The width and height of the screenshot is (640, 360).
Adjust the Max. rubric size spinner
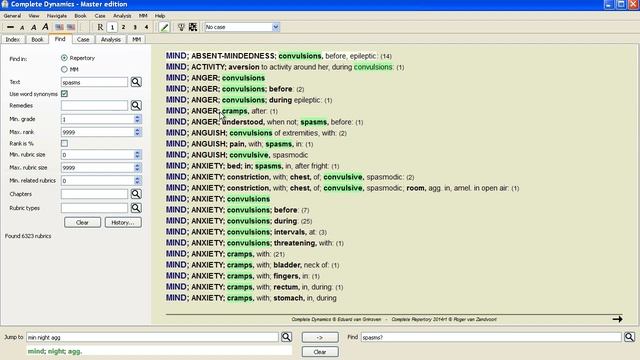137,168
